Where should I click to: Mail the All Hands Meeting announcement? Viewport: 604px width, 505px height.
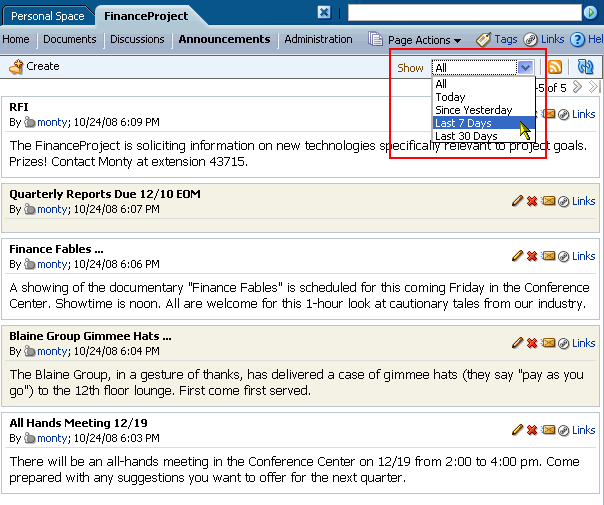coord(548,430)
